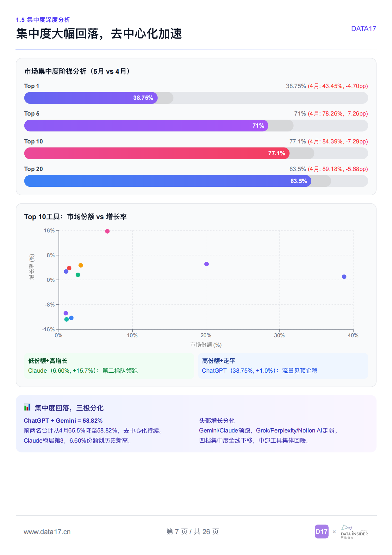This screenshot has height=555, width=392.
Task: Click the x-axis label '市场份额 (%)'
Action: pos(206,345)
